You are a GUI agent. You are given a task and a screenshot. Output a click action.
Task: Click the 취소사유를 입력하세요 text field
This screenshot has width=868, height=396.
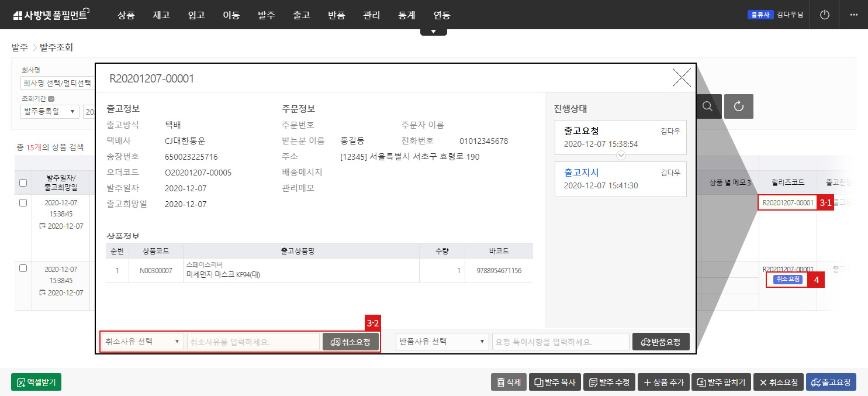[253, 342]
